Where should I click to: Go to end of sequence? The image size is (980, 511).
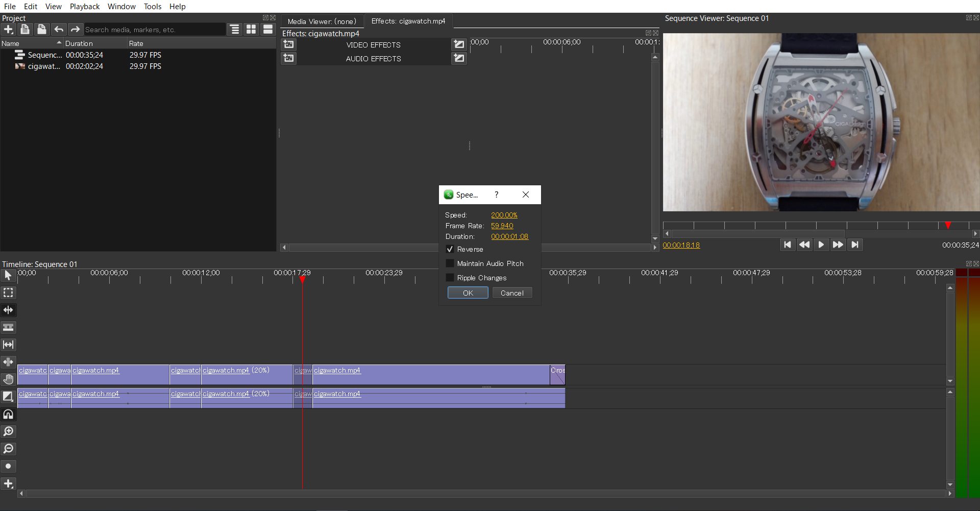point(855,245)
